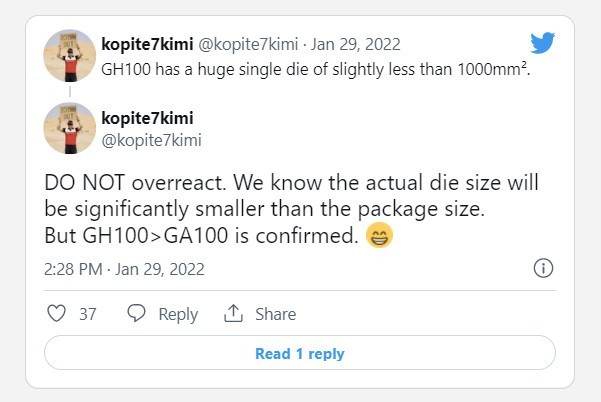Open the main tweet's profile avatar
The image size is (601, 402).
[70, 127]
